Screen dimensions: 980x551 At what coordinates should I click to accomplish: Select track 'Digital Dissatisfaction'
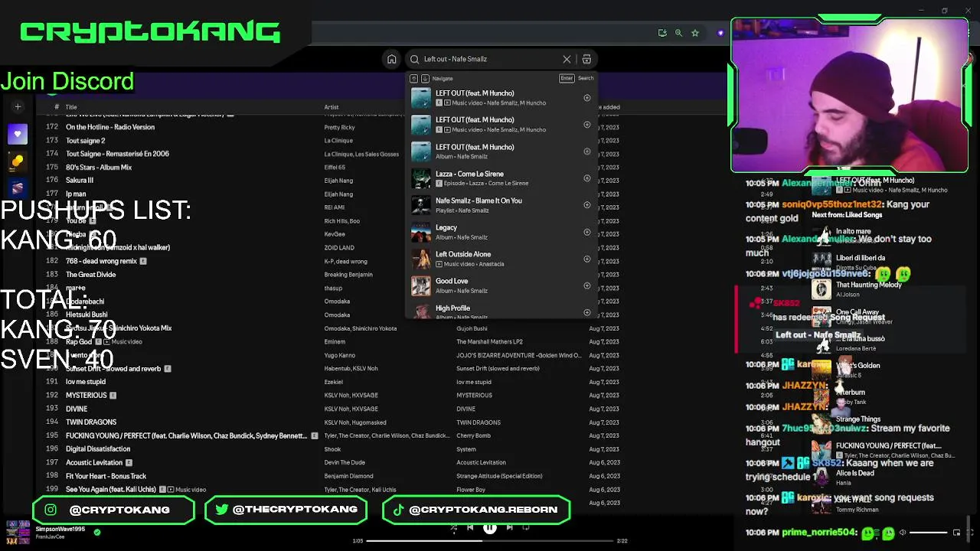tap(98, 449)
